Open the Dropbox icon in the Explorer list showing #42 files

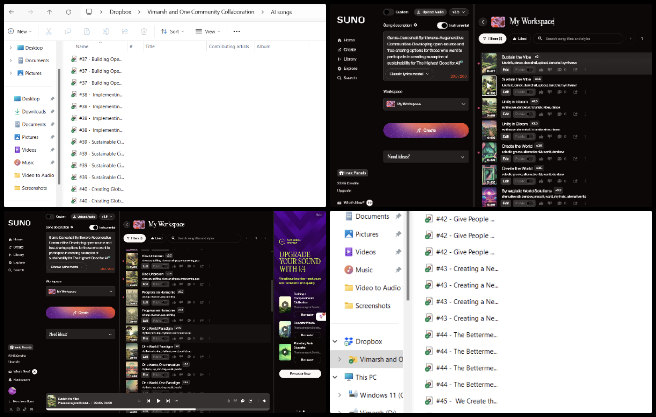[348, 341]
